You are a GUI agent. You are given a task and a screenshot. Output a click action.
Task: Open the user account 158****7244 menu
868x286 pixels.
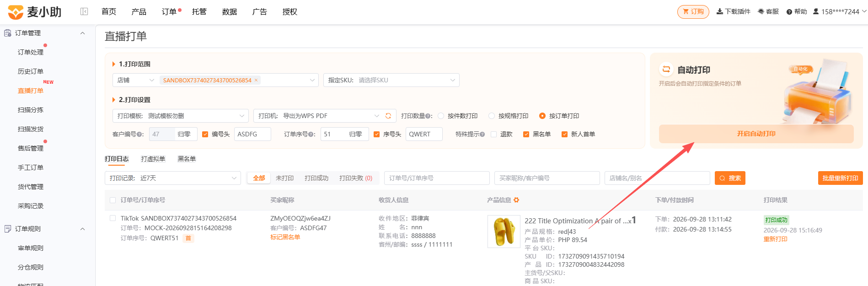(839, 11)
